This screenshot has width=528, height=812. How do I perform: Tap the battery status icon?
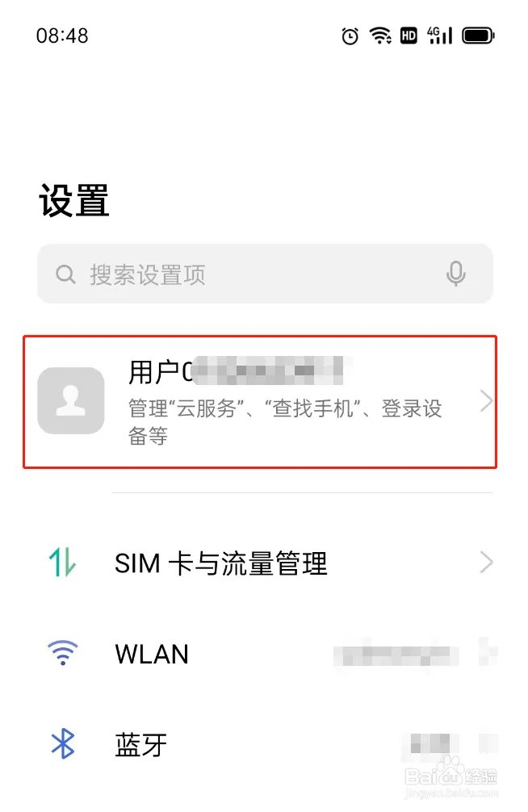478,36
